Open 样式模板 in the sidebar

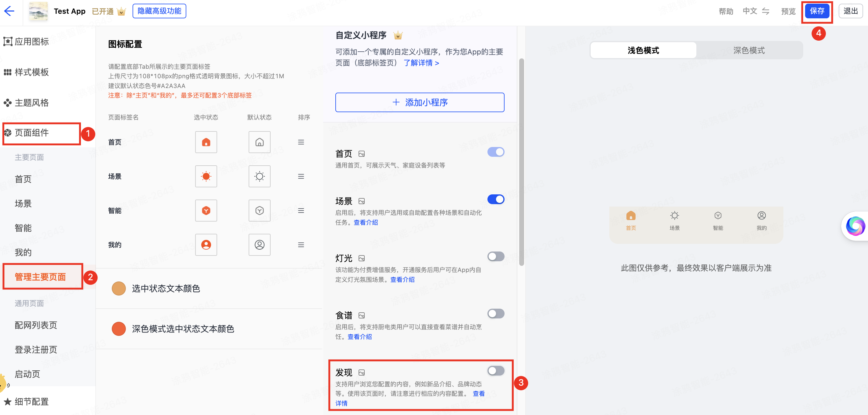(26, 72)
